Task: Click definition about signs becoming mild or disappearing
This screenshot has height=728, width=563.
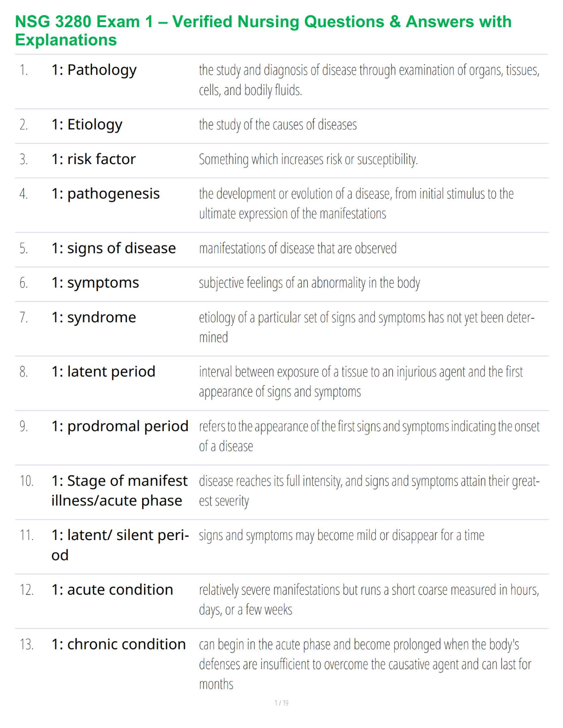Action: (x=342, y=535)
